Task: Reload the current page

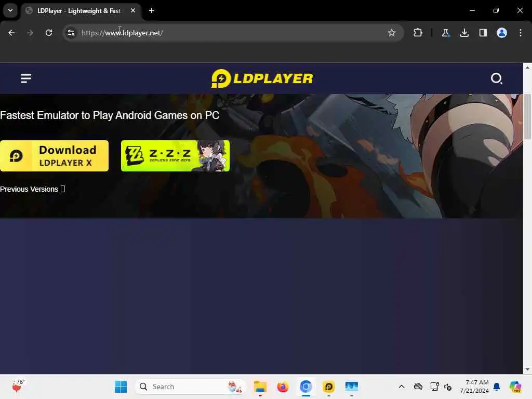Action: click(49, 33)
